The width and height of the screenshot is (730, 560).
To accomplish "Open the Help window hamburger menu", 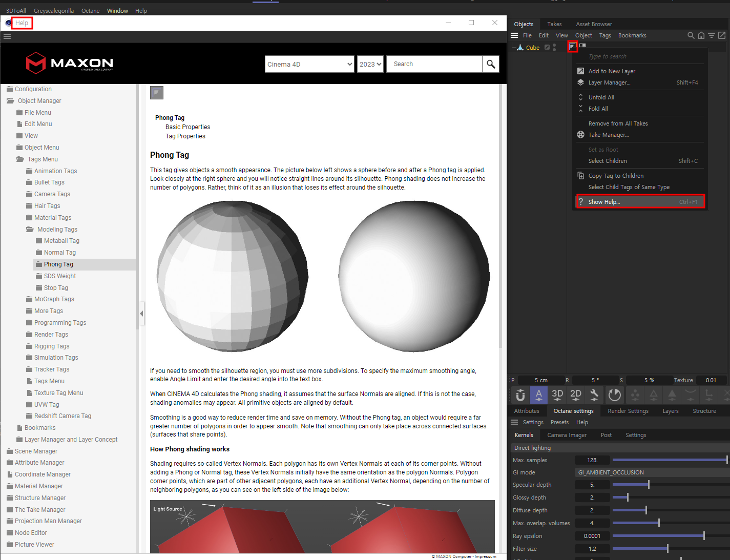I will pos(7,36).
